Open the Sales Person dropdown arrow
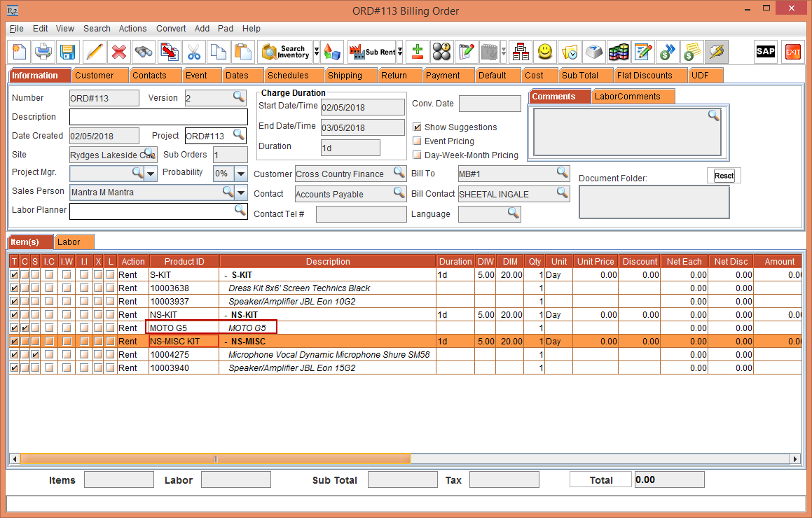This screenshot has width=812, height=518. tap(241, 192)
